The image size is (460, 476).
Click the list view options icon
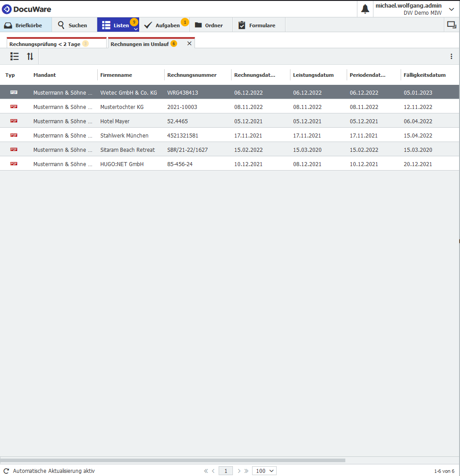(15, 56)
